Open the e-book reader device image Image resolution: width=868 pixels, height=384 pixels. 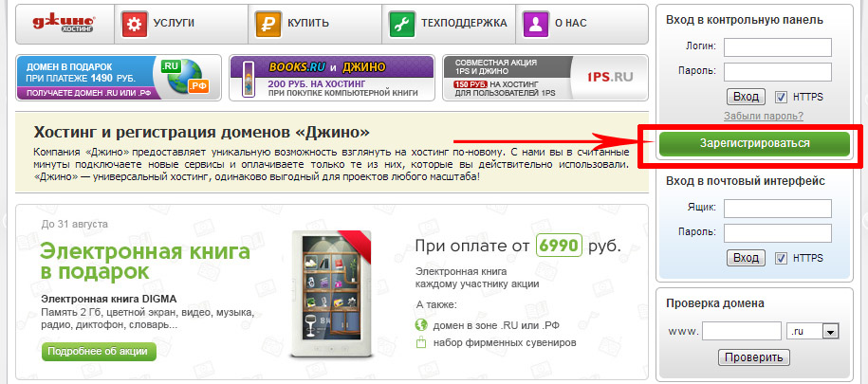tap(331, 295)
